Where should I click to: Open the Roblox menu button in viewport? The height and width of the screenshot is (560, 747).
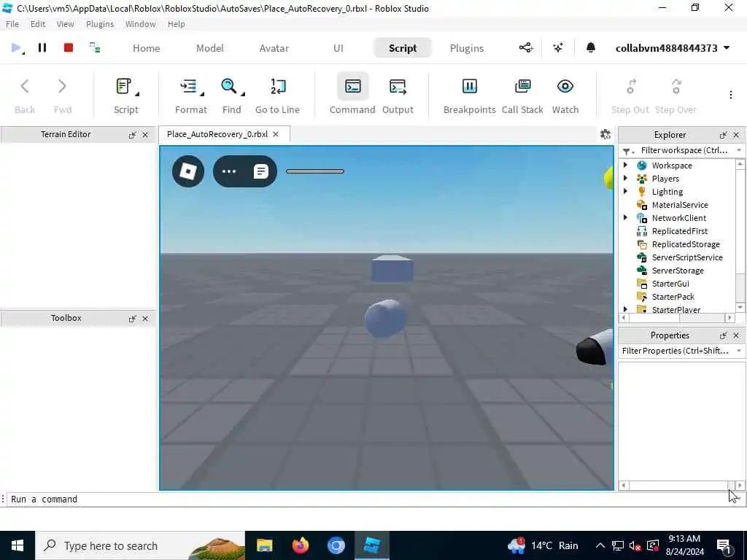point(188,171)
